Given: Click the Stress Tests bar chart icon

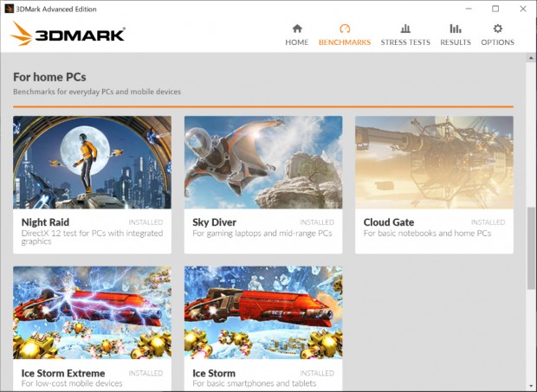Looking at the screenshot, I should [405, 29].
